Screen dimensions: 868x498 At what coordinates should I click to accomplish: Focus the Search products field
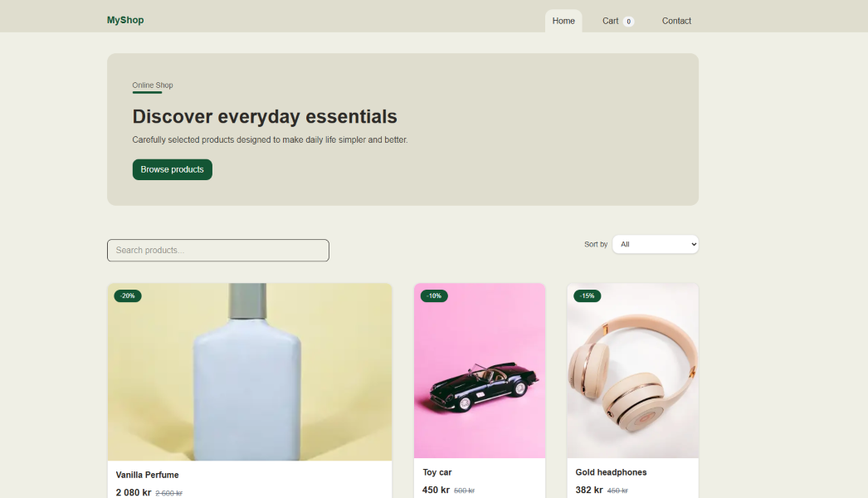pyautogui.click(x=218, y=251)
